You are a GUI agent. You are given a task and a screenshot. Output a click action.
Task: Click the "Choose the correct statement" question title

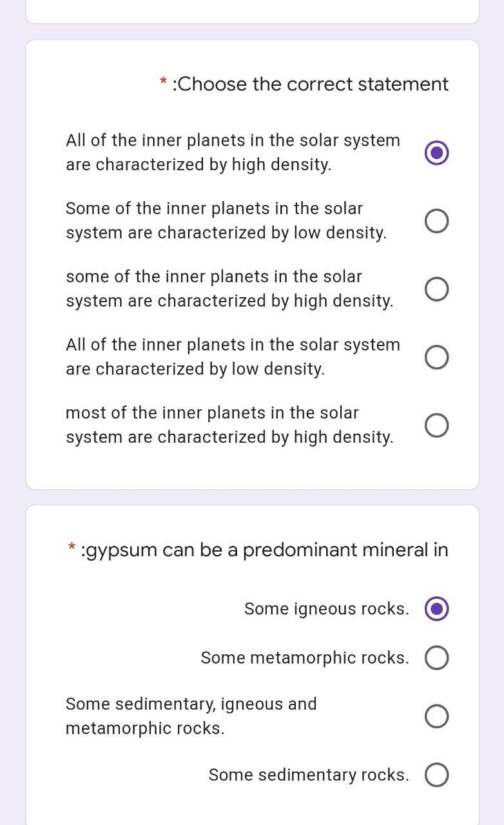click(311, 84)
